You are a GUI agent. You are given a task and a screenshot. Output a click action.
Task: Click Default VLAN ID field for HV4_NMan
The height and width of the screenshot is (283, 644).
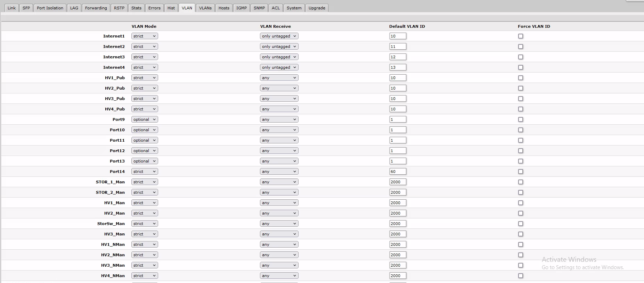tap(398, 276)
